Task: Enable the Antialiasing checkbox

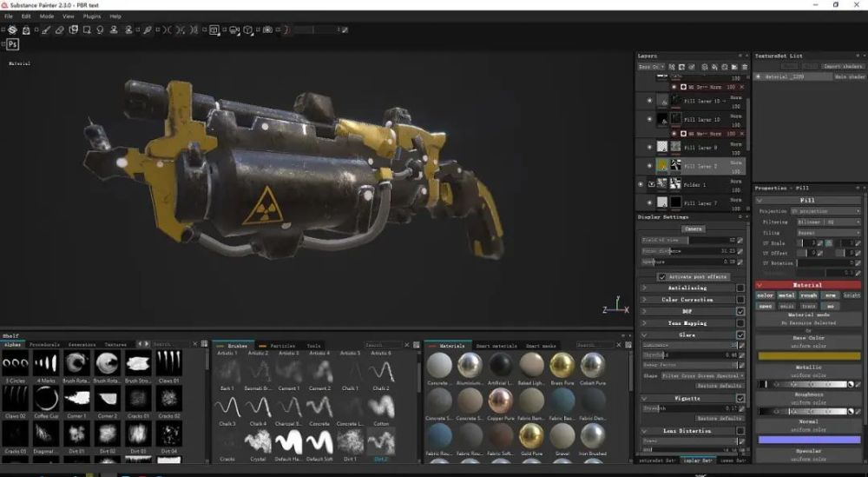Action: (740, 288)
